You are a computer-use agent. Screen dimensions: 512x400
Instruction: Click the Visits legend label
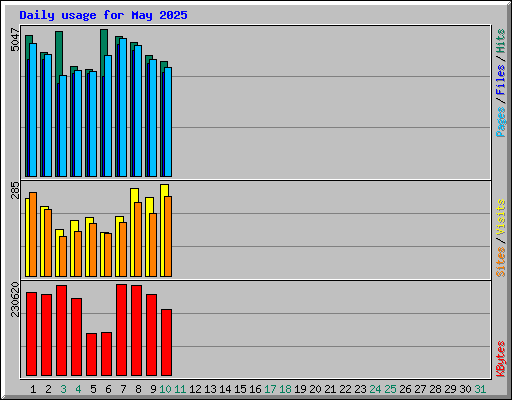click(x=500, y=218)
